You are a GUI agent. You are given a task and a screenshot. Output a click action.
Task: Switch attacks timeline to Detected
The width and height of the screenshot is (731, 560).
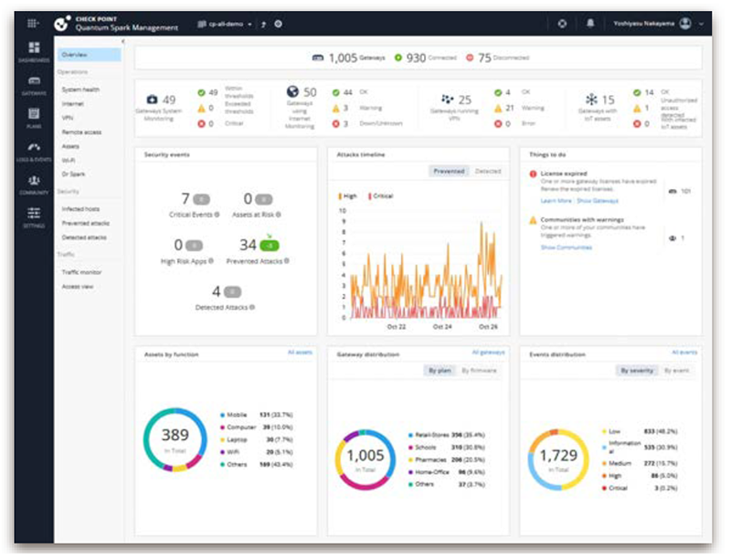click(x=488, y=171)
